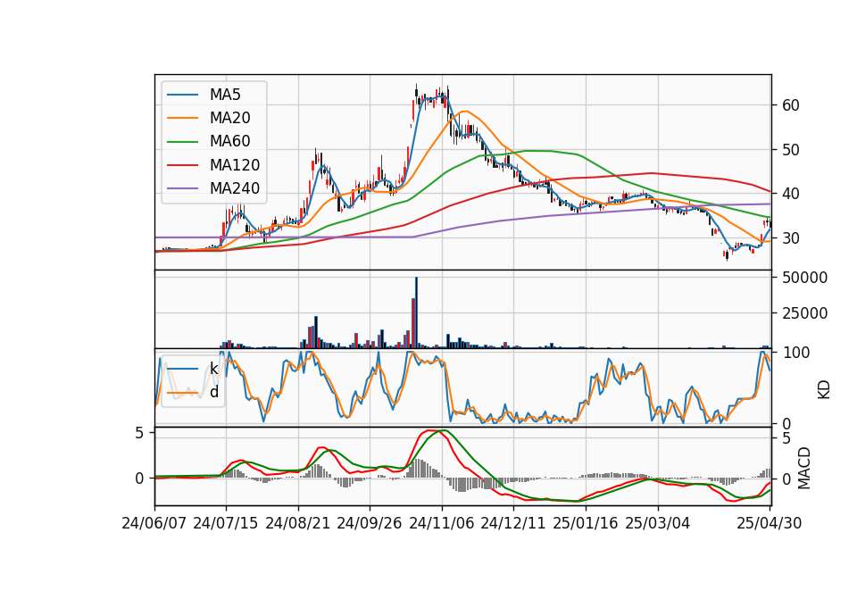Click the 25/03/04 date label
This screenshot has height=616, width=857.
coord(658,523)
